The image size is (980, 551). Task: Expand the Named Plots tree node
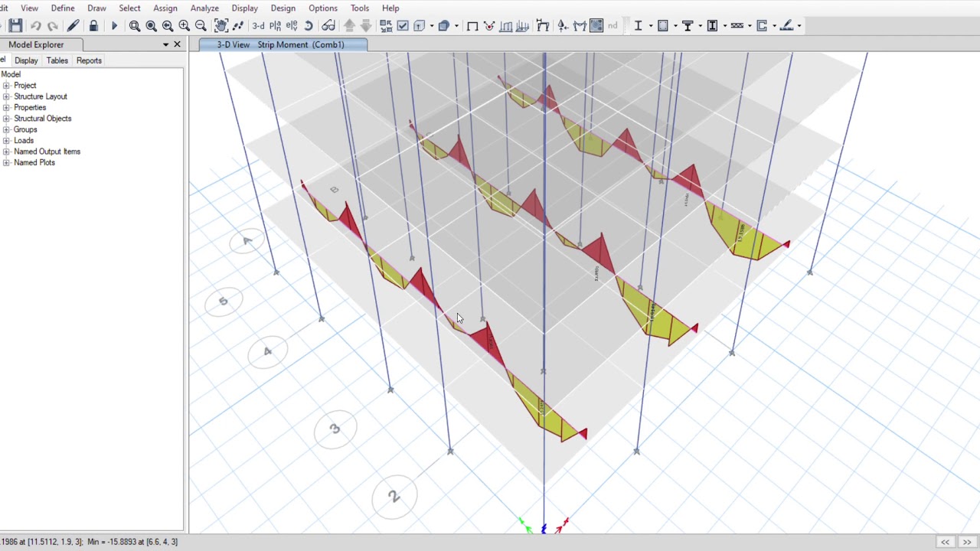pos(6,163)
